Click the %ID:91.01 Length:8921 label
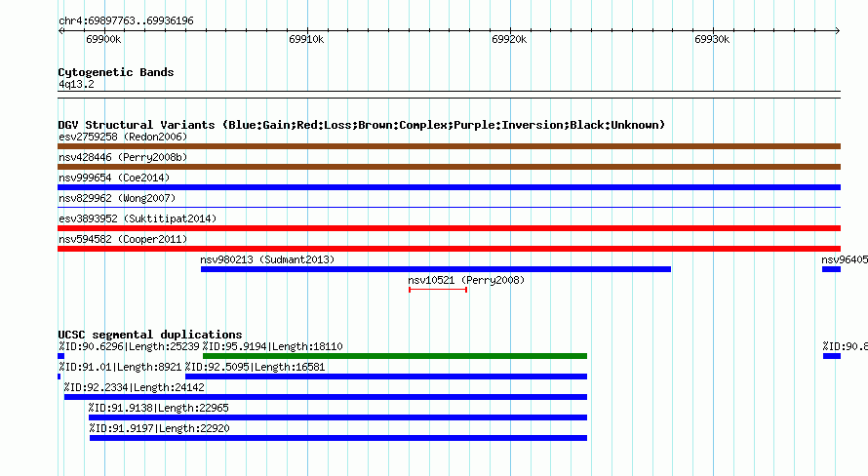Screen dimensions: 868x476 120,367
